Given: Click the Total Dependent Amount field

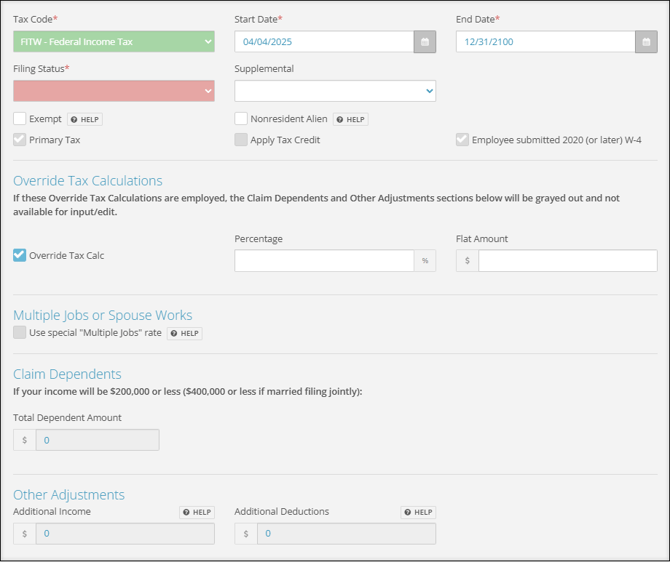Looking at the screenshot, I should pos(97,440).
